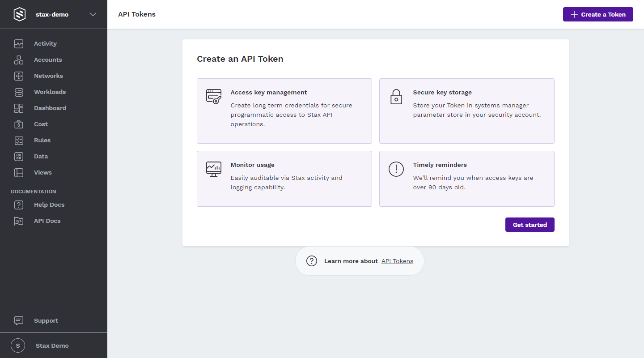Open the Dashboard menu item
Image resolution: width=644 pixels, height=358 pixels.
50,108
